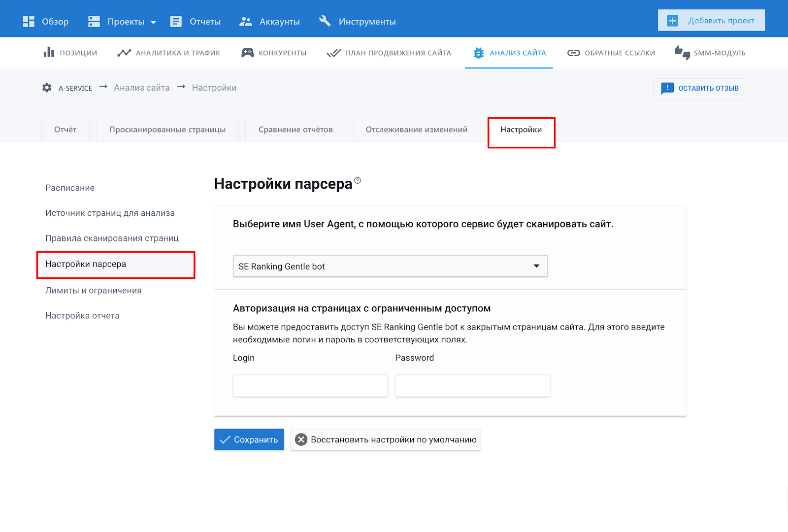
Task: Open Позиции section in navigation
Action: click(x=70, y=53)
